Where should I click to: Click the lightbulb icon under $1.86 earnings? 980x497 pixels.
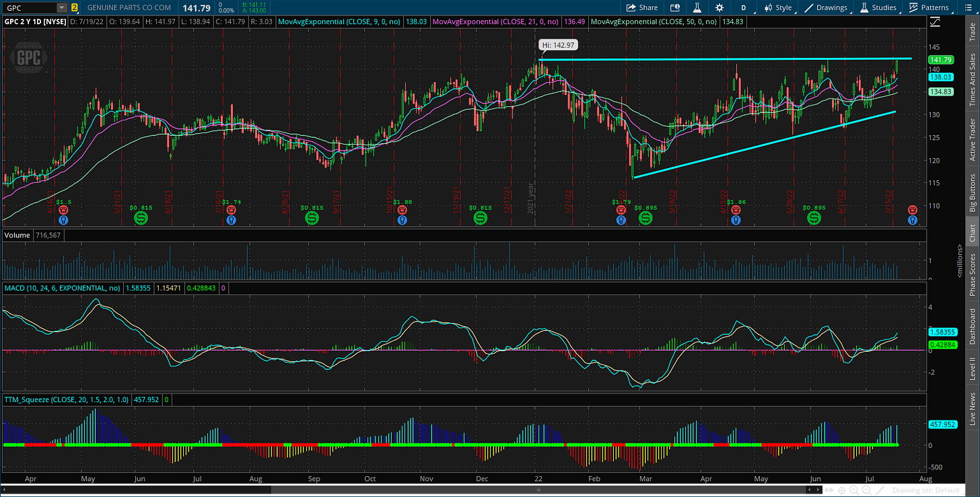[x=734, y=219]
